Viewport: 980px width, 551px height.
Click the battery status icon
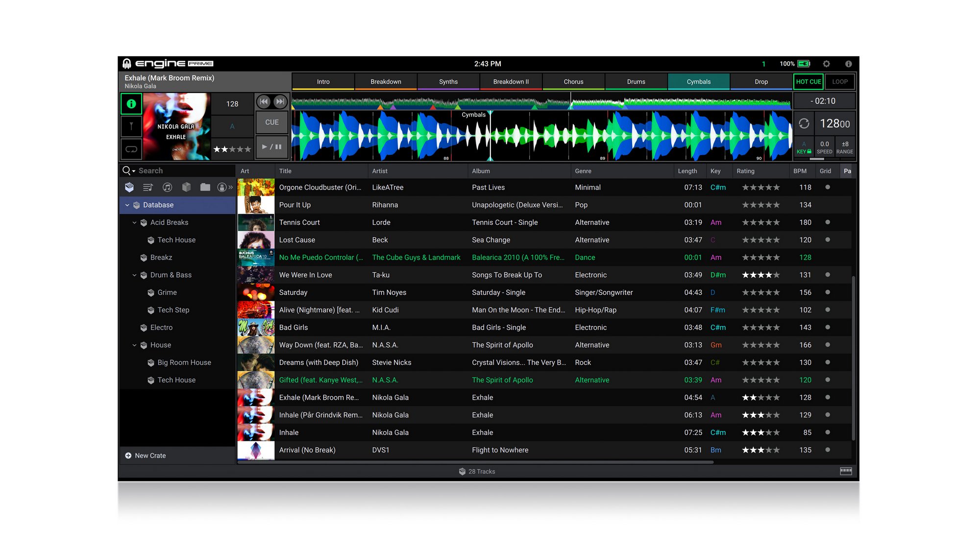pos(804,64)
